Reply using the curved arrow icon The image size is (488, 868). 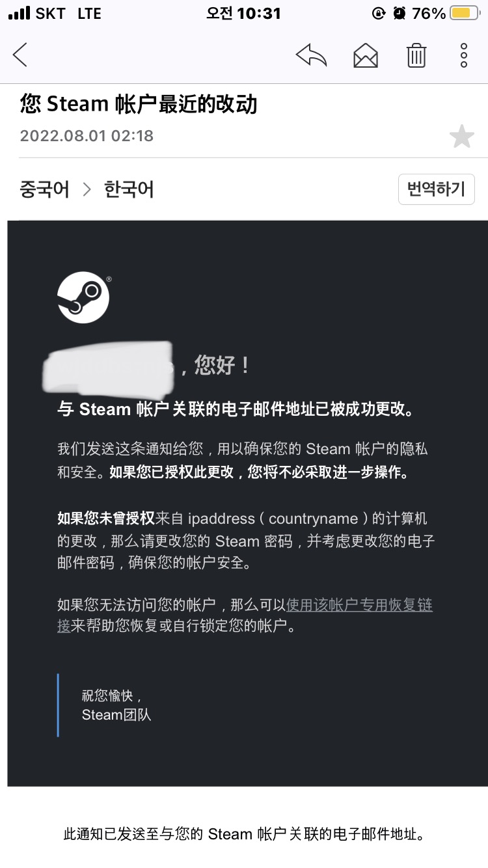(x=311, y=55)
